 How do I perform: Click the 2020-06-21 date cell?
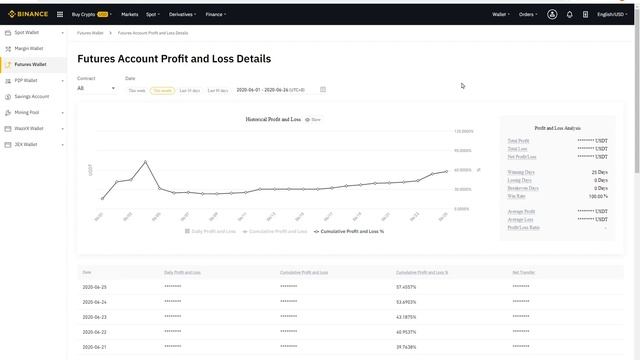(x=94, y=347)
